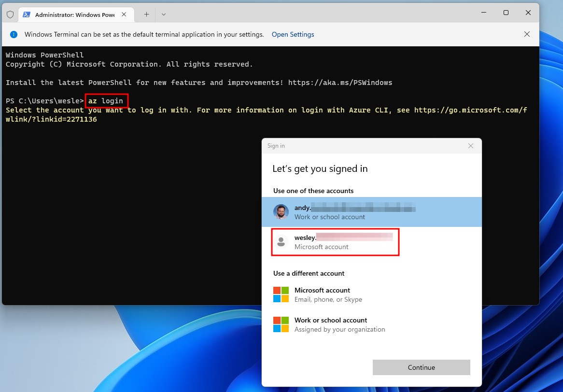
Task: Click the shield icon in the tab bar
Action: click(x=10, y=14)
